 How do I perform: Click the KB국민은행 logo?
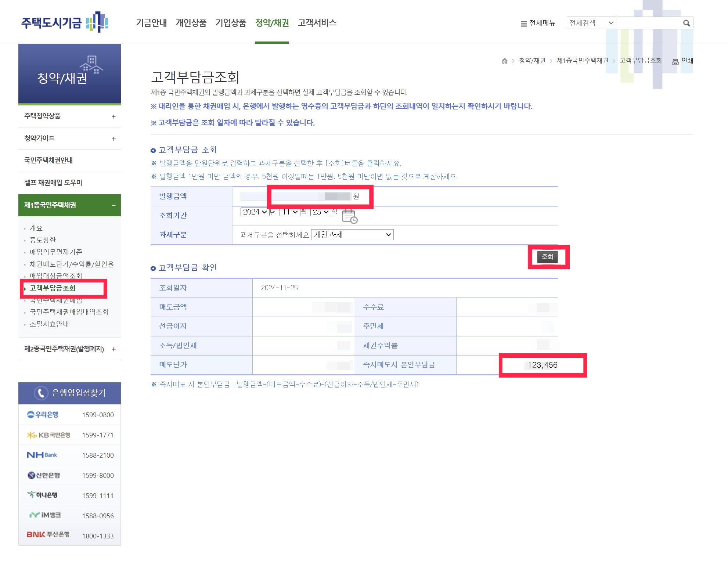(48, 435)
